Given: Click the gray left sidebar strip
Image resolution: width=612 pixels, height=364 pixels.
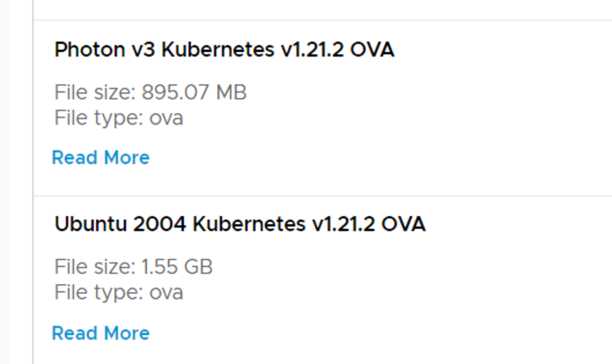Looking at the screenshot, I should pyautogui.click(x=5, y=188).
